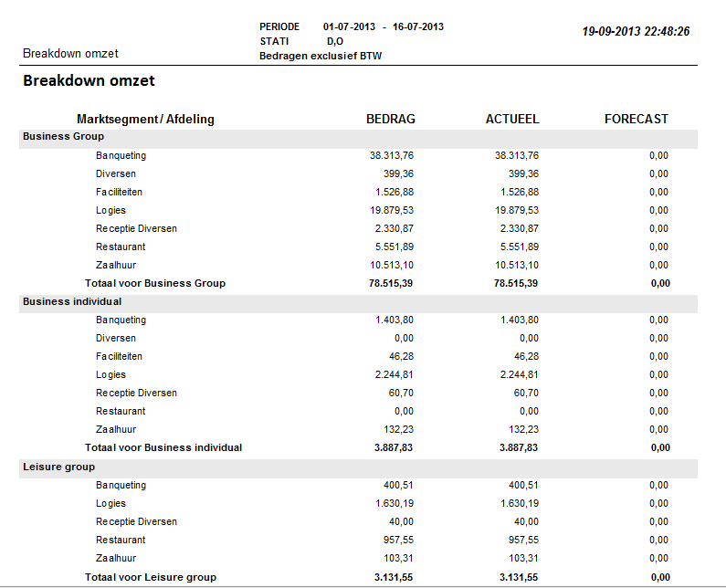Viewport: 726px width, 588px height.
Task: Click BEDRAG total 3.131,55
Action: pos(393,577)
